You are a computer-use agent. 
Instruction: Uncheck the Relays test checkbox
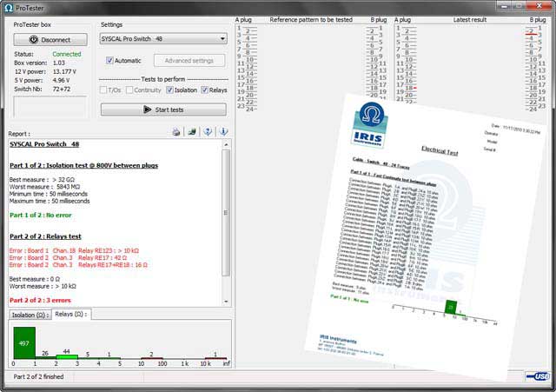tap(205, 90)
